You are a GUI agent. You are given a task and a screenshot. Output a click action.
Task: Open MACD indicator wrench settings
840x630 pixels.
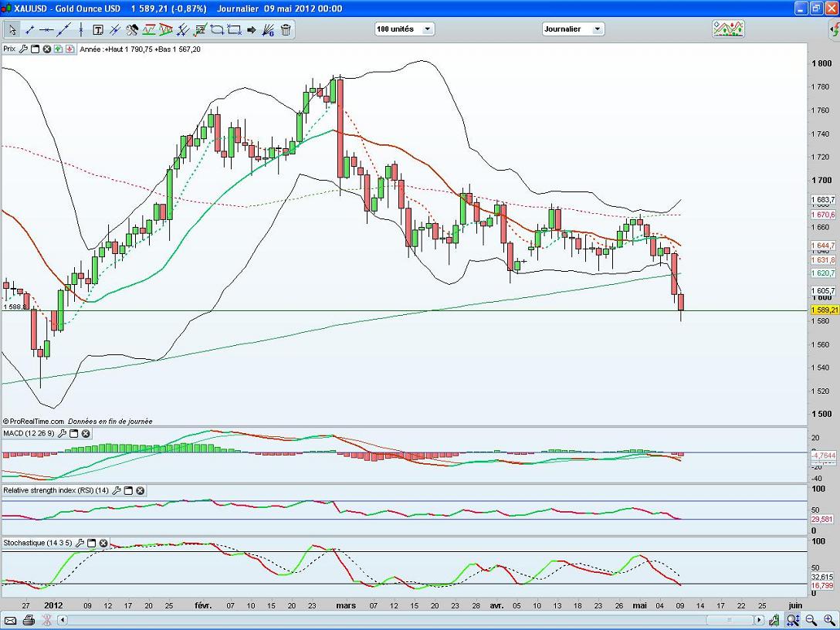tap(62, 434)
